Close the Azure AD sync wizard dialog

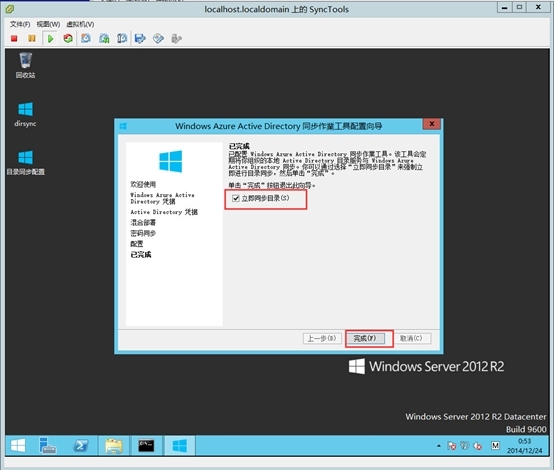click(x=432, y=124)
